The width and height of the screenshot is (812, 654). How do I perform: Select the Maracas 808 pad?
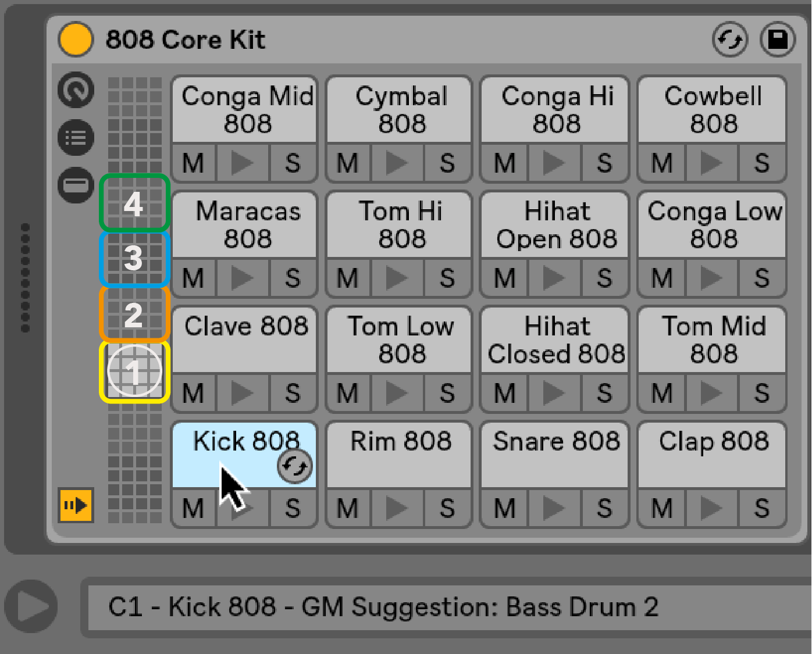click(244, 225)
